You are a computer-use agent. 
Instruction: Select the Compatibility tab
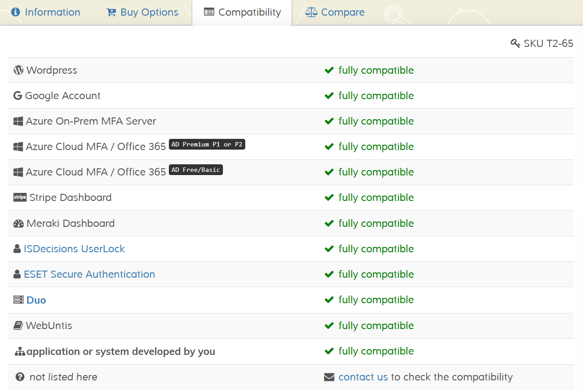(242, 12)
